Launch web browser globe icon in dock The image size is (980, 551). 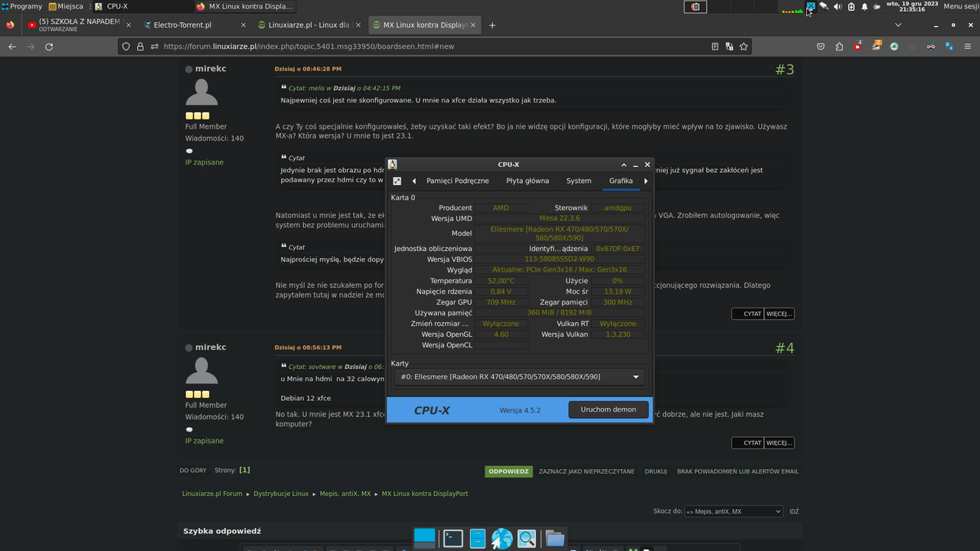pyautogui.click(x=502, y=539)
